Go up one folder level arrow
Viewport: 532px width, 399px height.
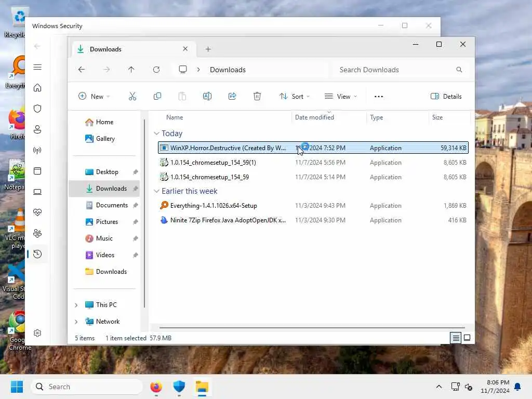point(131,70)
